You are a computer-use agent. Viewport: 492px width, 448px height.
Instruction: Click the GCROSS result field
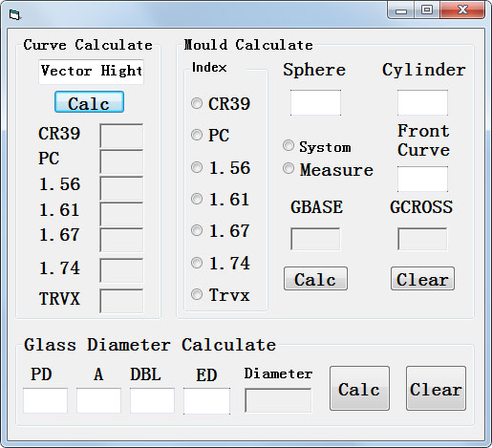pos(422,239)
